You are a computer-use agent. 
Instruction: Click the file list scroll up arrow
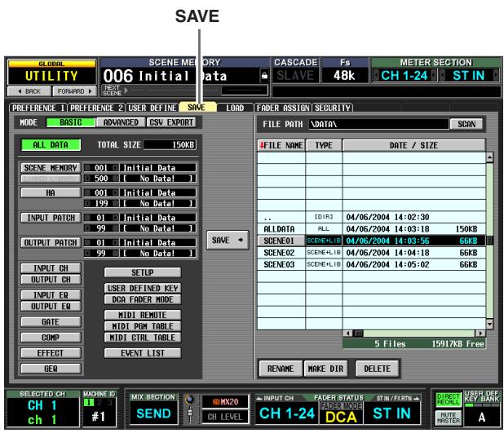pos(489,157)
